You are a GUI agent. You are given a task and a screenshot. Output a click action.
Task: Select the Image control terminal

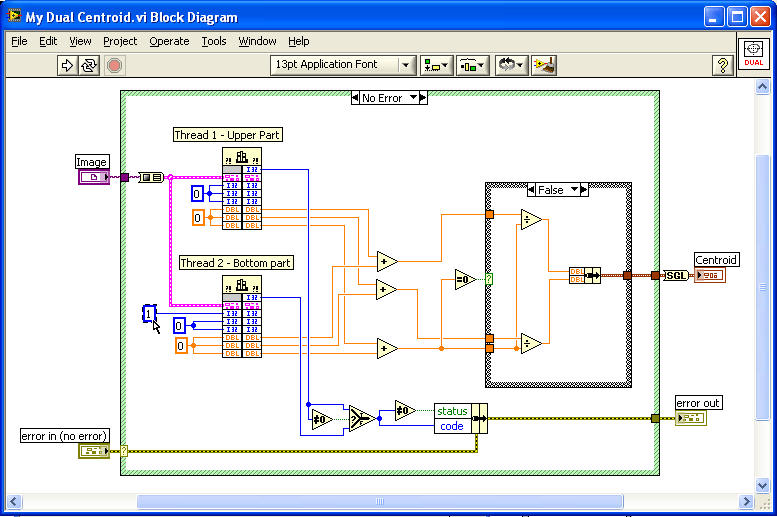[94, 177]
